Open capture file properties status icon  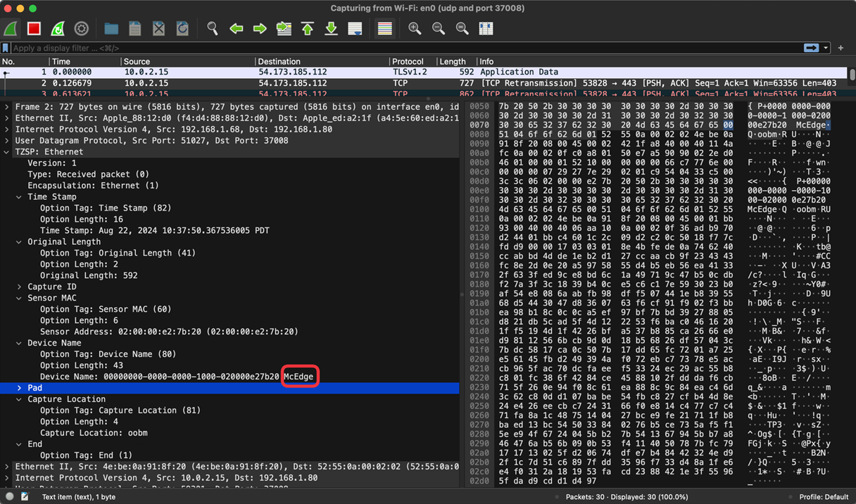[25, 497]
